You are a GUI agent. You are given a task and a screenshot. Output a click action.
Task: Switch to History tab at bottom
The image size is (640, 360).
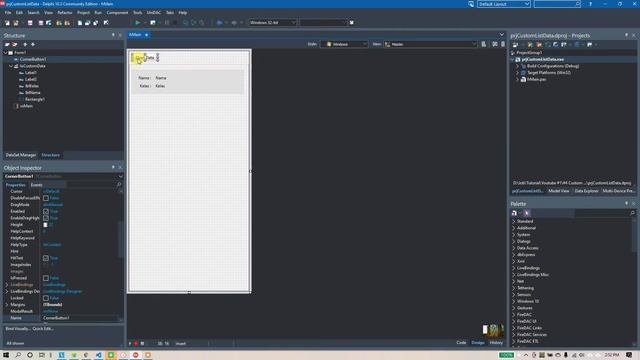point(496,343)
